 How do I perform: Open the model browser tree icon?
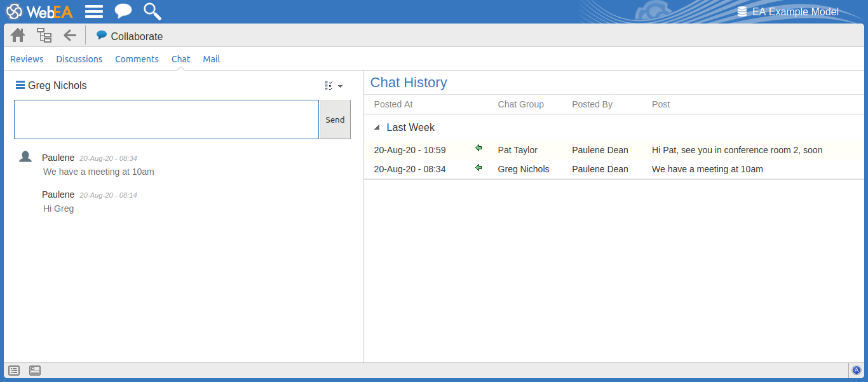tap(44, 36)
